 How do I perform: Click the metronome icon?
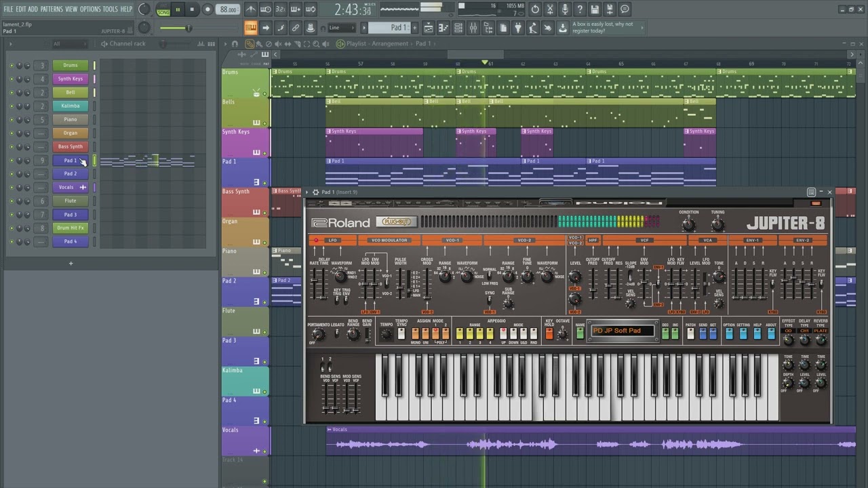[251, 9]
